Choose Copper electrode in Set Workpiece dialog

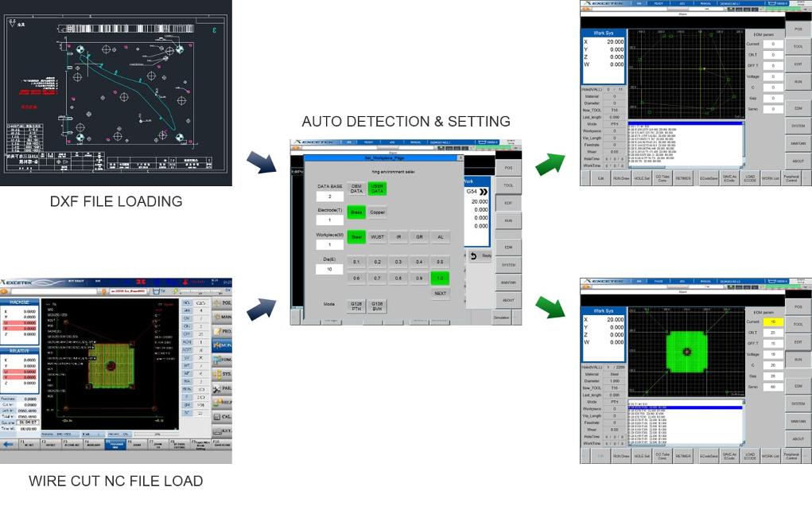(x=377, y=212)
